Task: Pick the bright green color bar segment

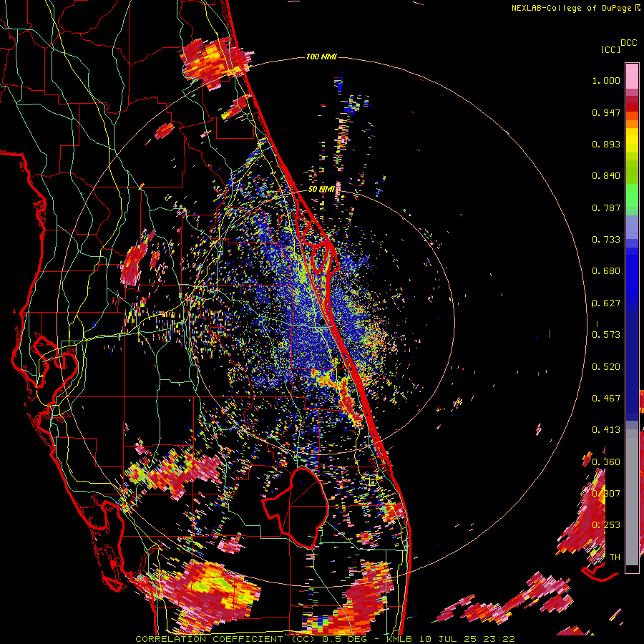Action: 632,195
